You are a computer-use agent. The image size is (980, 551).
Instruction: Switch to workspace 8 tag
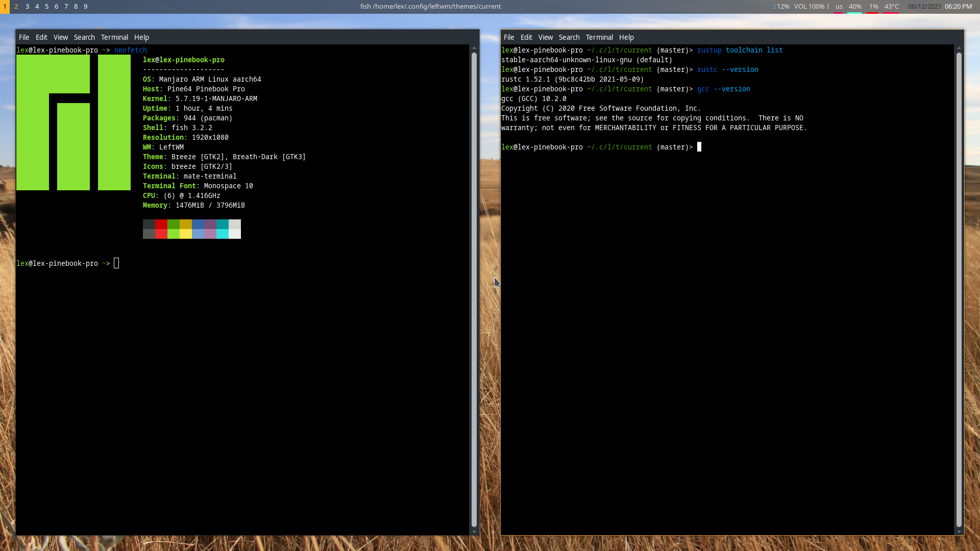point(76,7)
